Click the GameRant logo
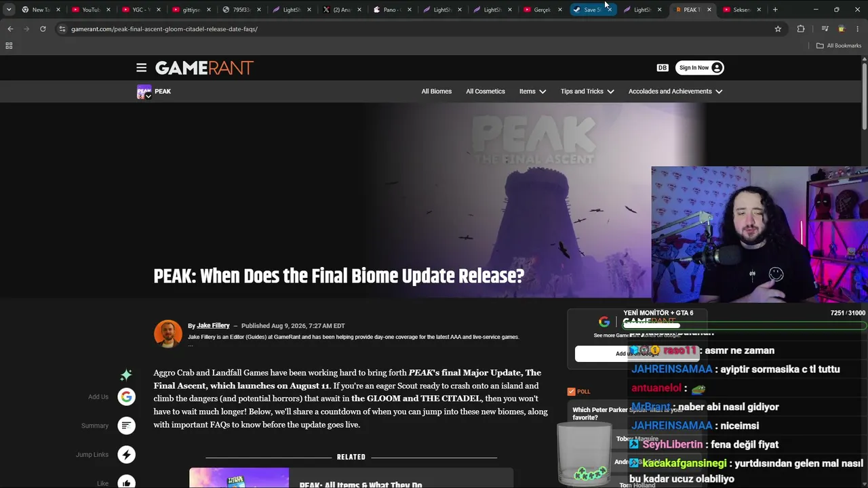This screenshot has width=868, height=488. point(204,68)
